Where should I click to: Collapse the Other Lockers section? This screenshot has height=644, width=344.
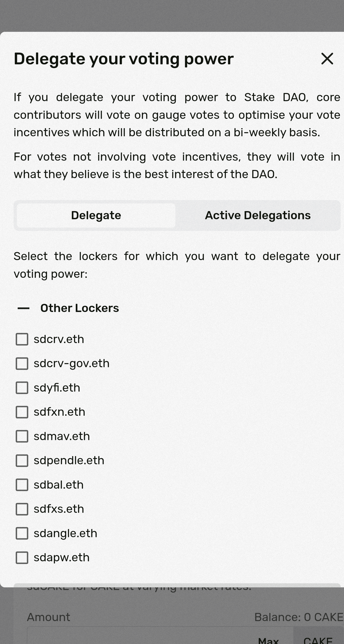(x=23, y=308)
